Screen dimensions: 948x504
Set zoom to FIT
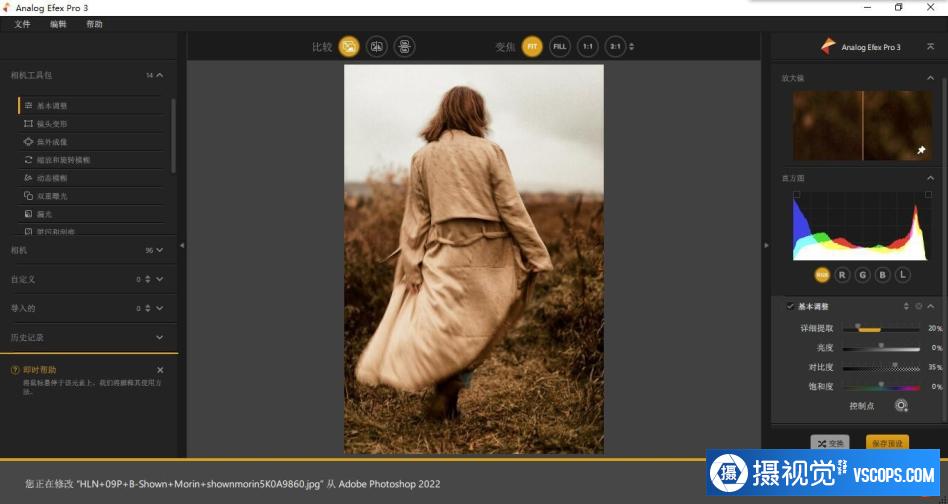point(532,47)
